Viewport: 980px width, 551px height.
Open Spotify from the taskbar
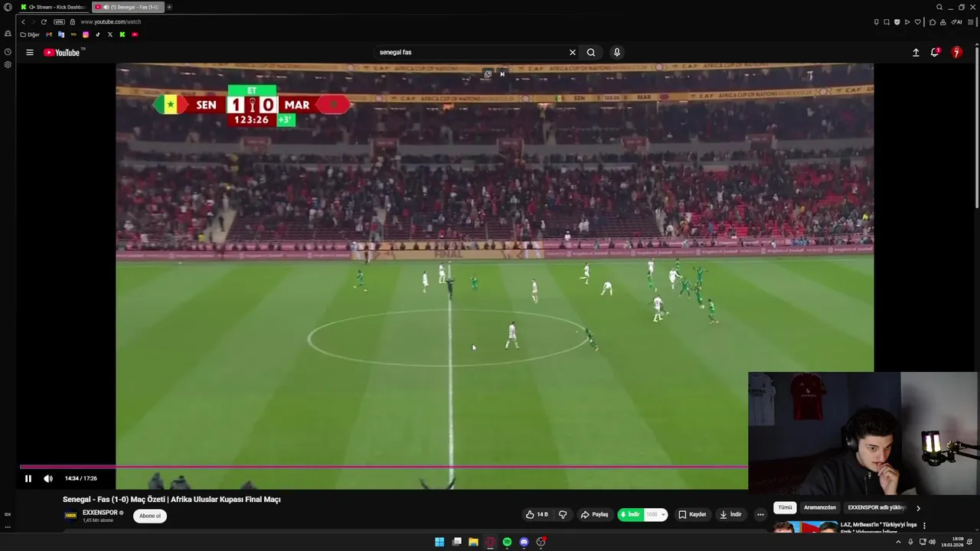pyautogui.click(x=507, y=542)
